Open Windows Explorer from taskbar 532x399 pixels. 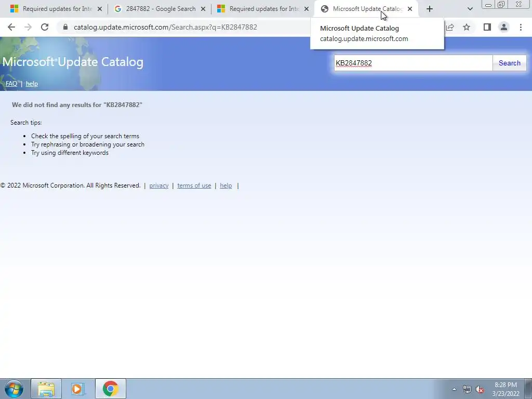click(46, 389)
